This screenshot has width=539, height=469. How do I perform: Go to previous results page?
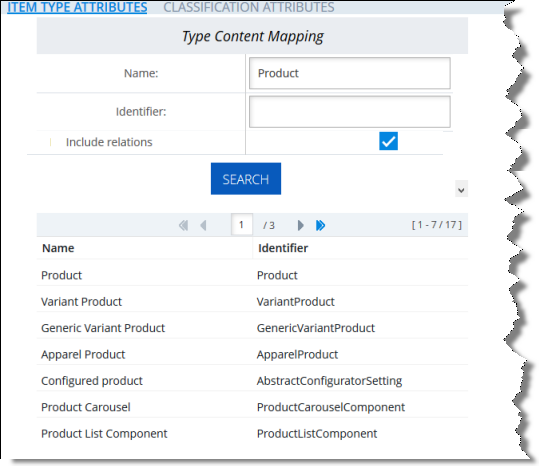pyautogui.click(x=203, y=225)
